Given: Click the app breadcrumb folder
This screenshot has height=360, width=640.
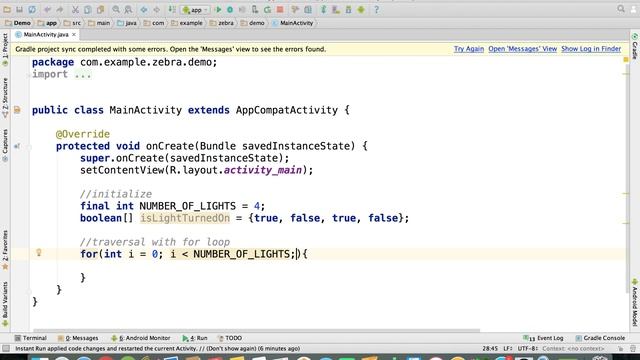Looking at the screenshot, I should 47,23.
